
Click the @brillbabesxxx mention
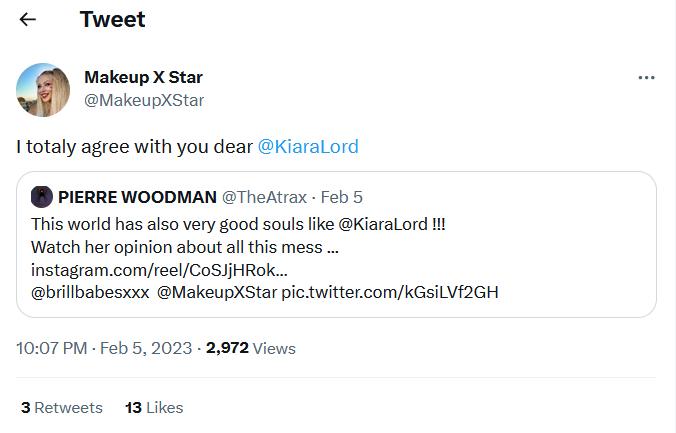(x=91, y=292)
